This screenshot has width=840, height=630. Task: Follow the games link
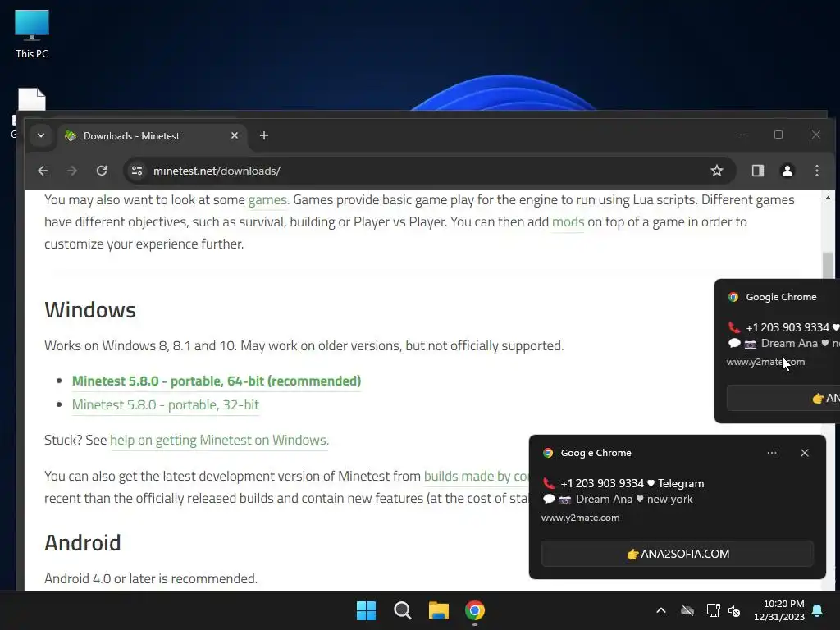[267, 200]
